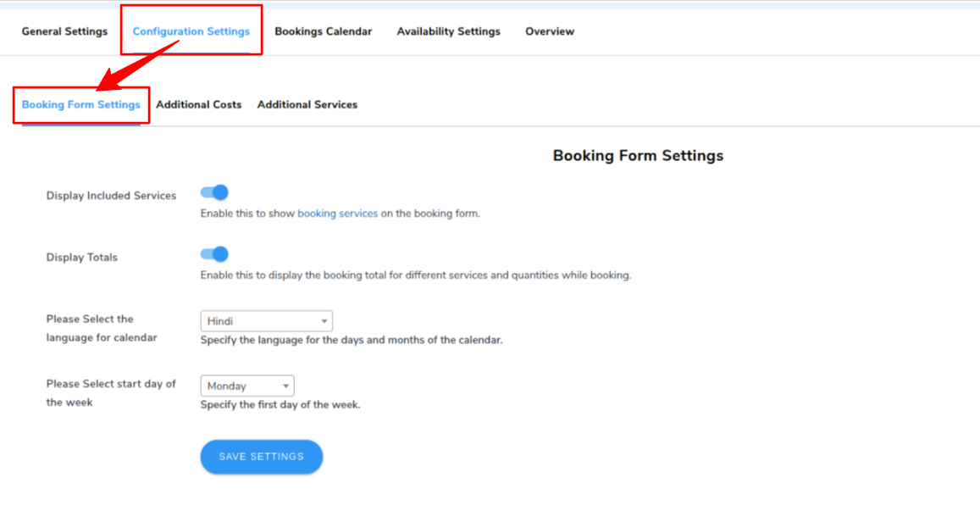This screenshot has width=980, height=522.
Task: Click the "Display Included Services" label
Action: [111, 196]
